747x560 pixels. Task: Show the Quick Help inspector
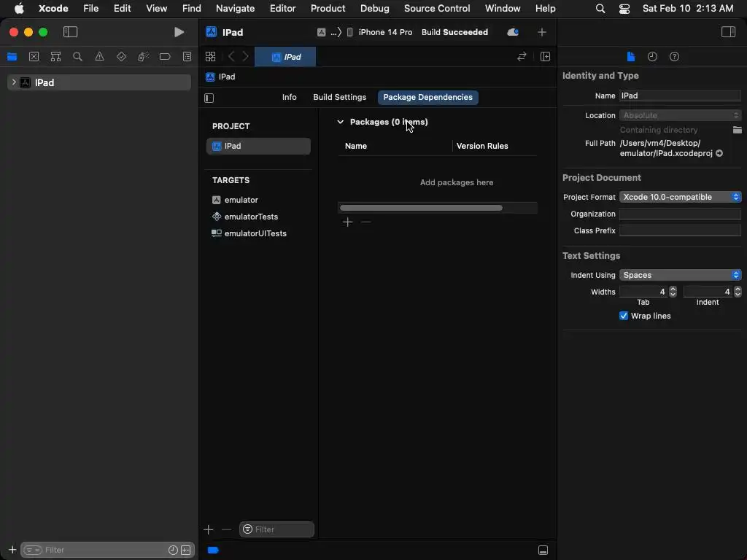[674, 57]
